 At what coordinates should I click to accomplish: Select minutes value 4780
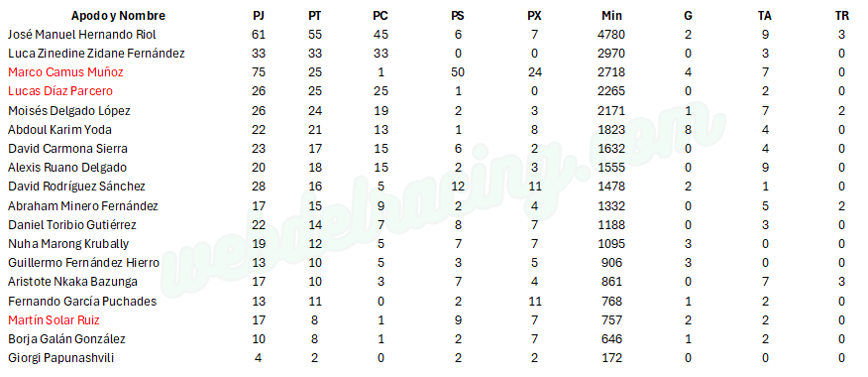[x=611, y=35]
